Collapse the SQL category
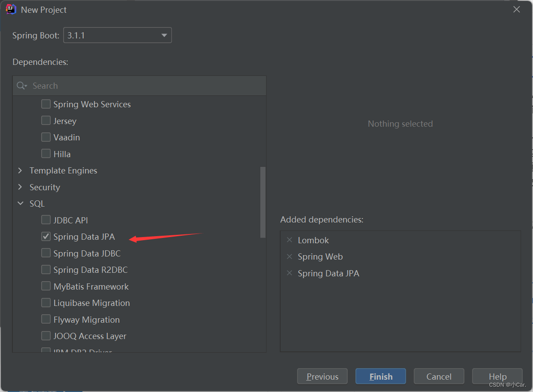Screen dimensions: 533x392 coord(20,204)
